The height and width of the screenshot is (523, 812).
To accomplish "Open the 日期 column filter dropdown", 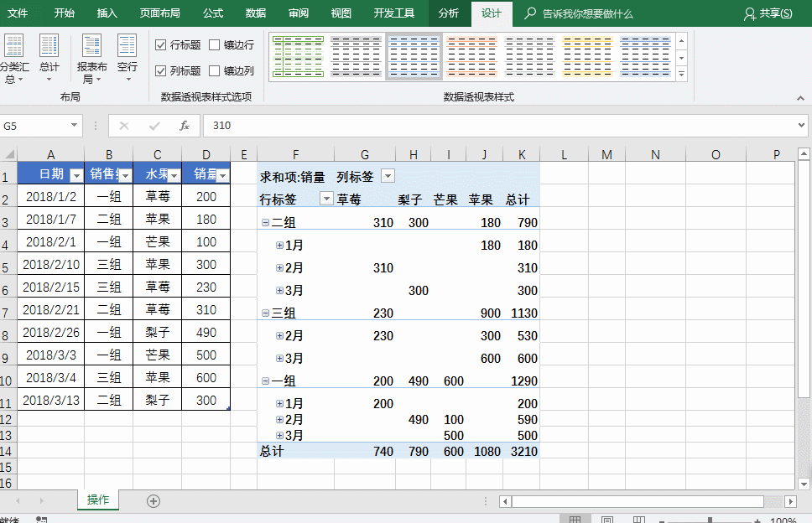I will (x=76, y=175).
